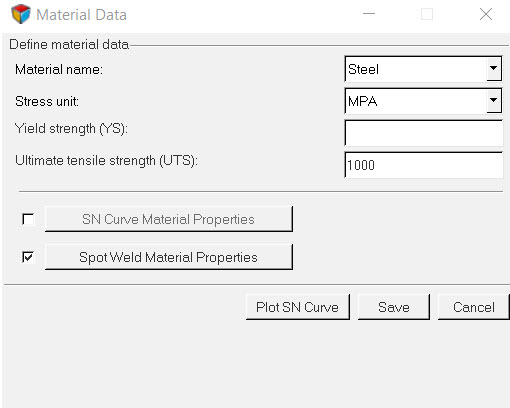The height and width of the screenshot is (408, 510).
Task: Click the Plot SN Curve button
Action: (298, 307)
